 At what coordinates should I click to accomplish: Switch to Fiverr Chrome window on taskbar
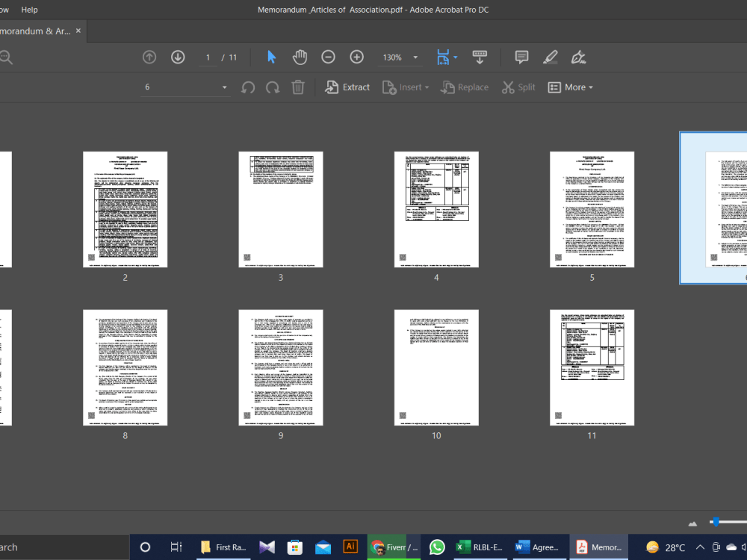394,547
